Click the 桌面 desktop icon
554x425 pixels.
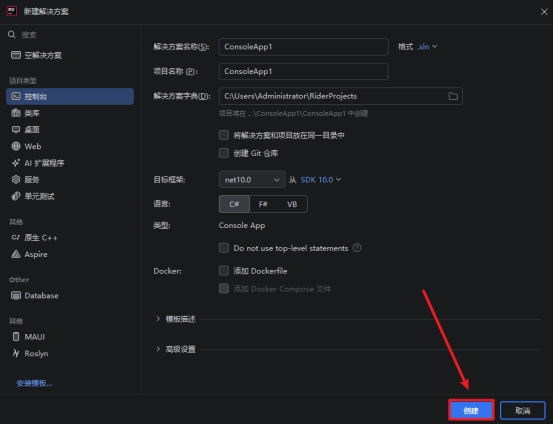pyautogui.click(x=16, y=129)
